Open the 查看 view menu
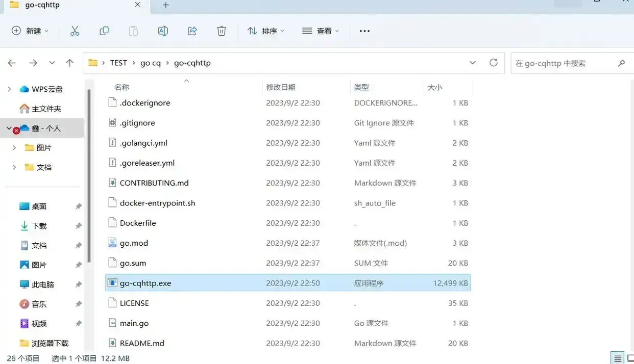 (x=321, y=31)
